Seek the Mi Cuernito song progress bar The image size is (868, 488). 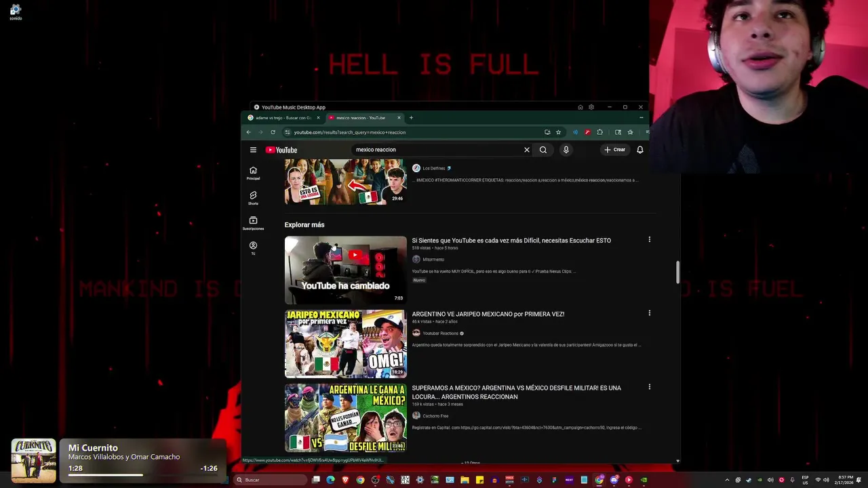coord(142,475)
